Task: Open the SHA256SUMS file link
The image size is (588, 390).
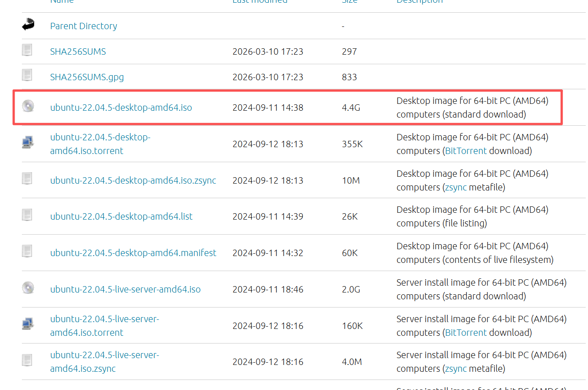Action: click(78, 51)
